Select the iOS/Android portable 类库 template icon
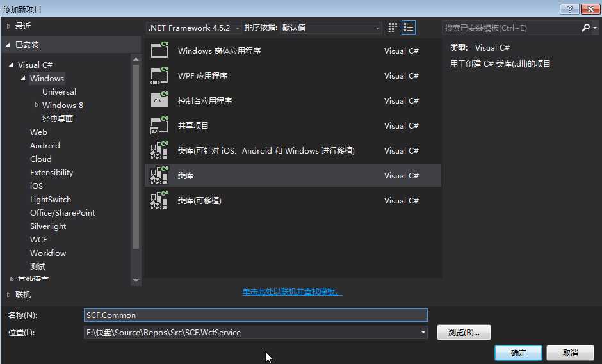Image resolution: width=602 pixels, height=364 pixels. coord(159,150)
